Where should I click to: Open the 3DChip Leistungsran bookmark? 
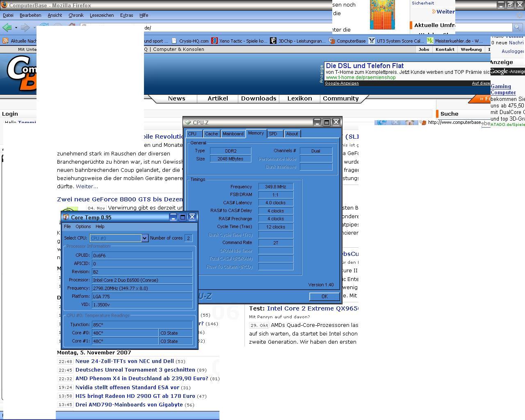(x=298, y=41)
